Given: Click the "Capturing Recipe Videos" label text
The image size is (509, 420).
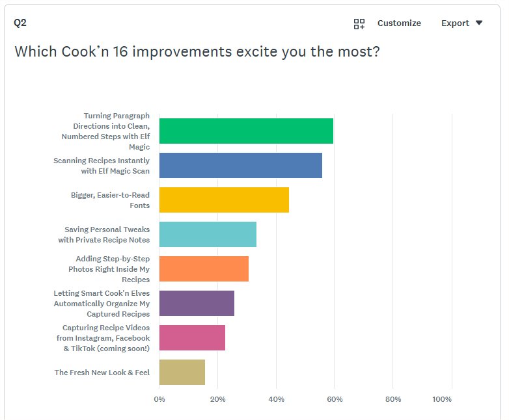Looking at the screenshot, I should click(x=106, y=338).
